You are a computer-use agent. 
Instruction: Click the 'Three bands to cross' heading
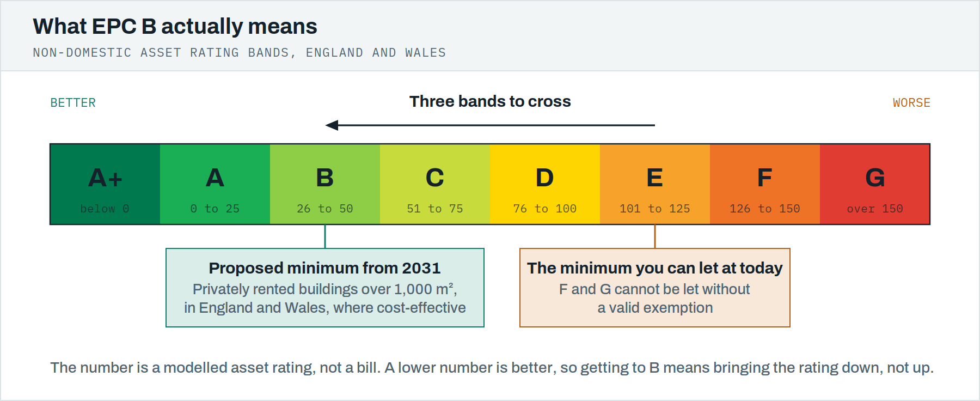click(x=490, y=101)
